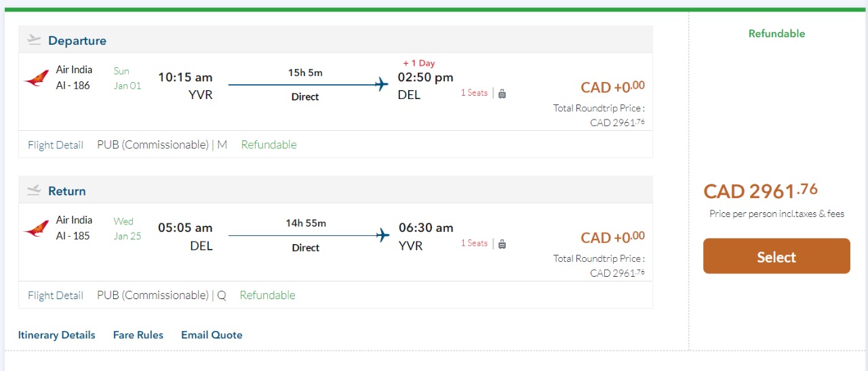Click the airplane arrow icon on DEL to YVR route
Image resolution: width=868 pixels, height=371 pixels.
click(x=383, y=235)
